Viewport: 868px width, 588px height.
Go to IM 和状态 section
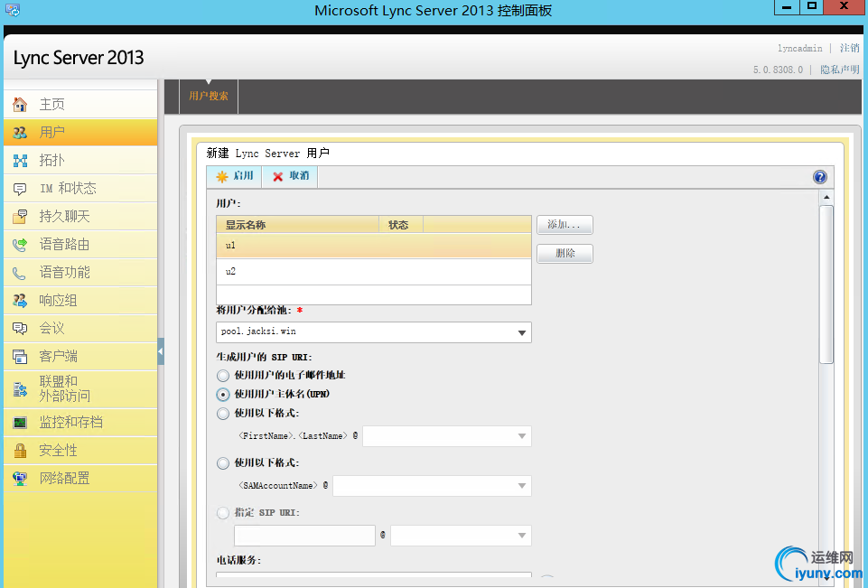[x=80, y=189]
